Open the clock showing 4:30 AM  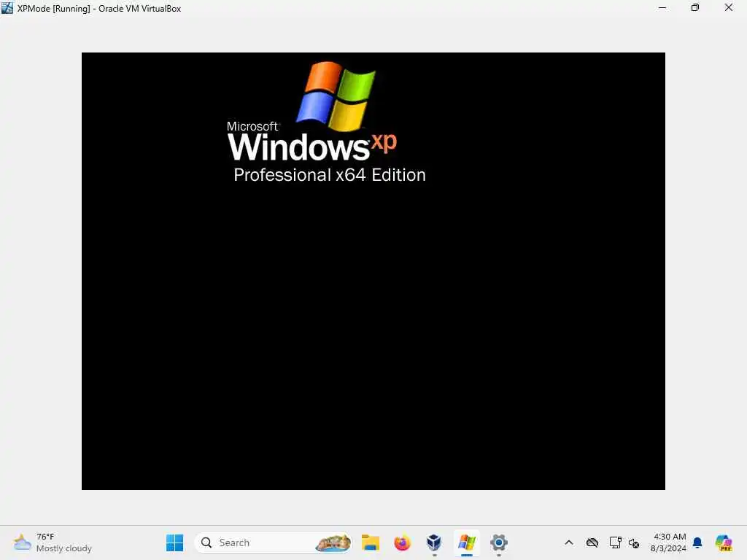tap(669, 542)
